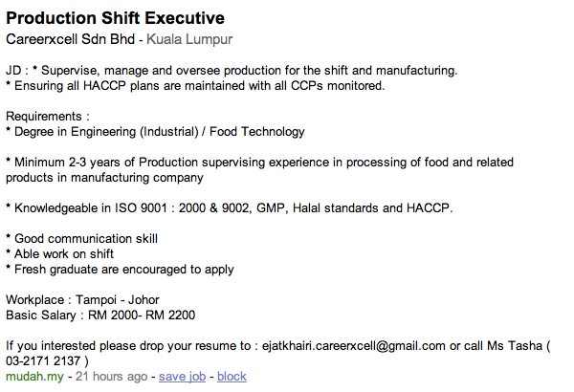The width and height of the screenshot is (574, 392).
Task: Click the 21 hours ago timestamp
Action: (x=111, y=377)
